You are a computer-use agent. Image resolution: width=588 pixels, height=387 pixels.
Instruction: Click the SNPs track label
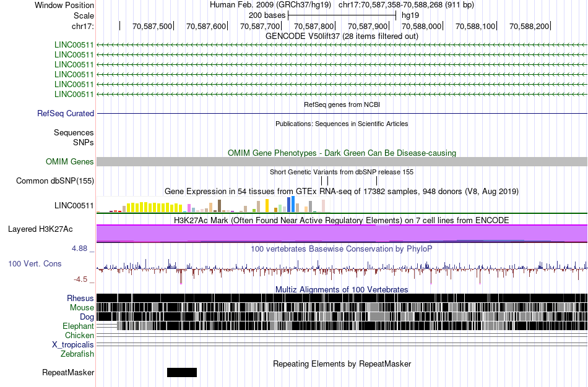[84, 142]
